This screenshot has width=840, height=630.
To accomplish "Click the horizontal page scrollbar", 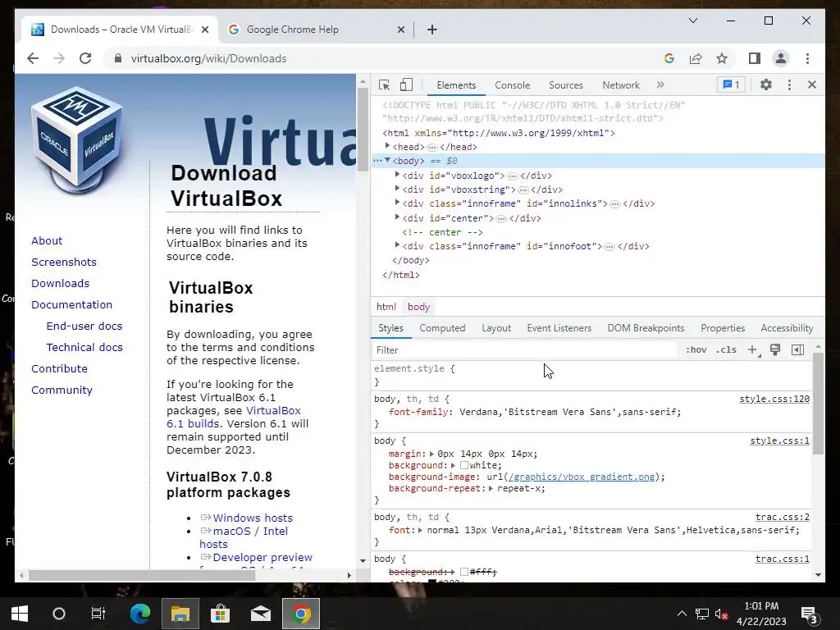I will (141, 575).
